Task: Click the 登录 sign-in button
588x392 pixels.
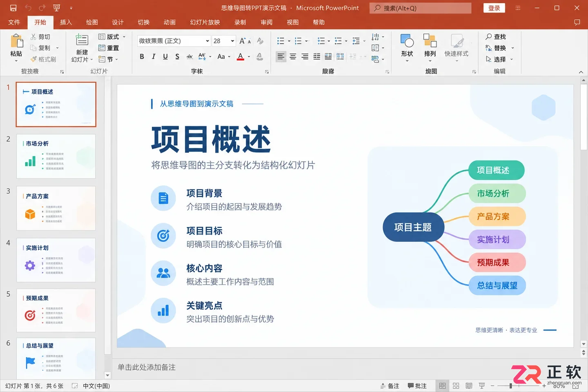Action: pos(494,8)
